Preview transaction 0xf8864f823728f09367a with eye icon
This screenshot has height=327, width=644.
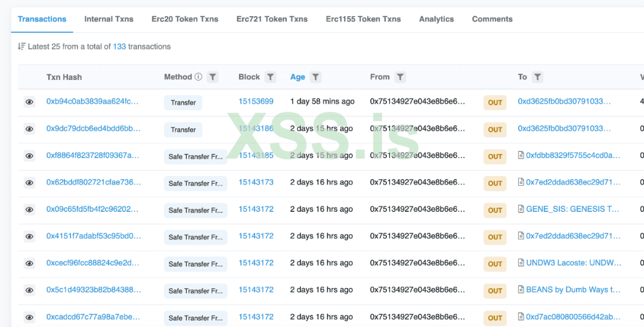(x=29, y=156)
